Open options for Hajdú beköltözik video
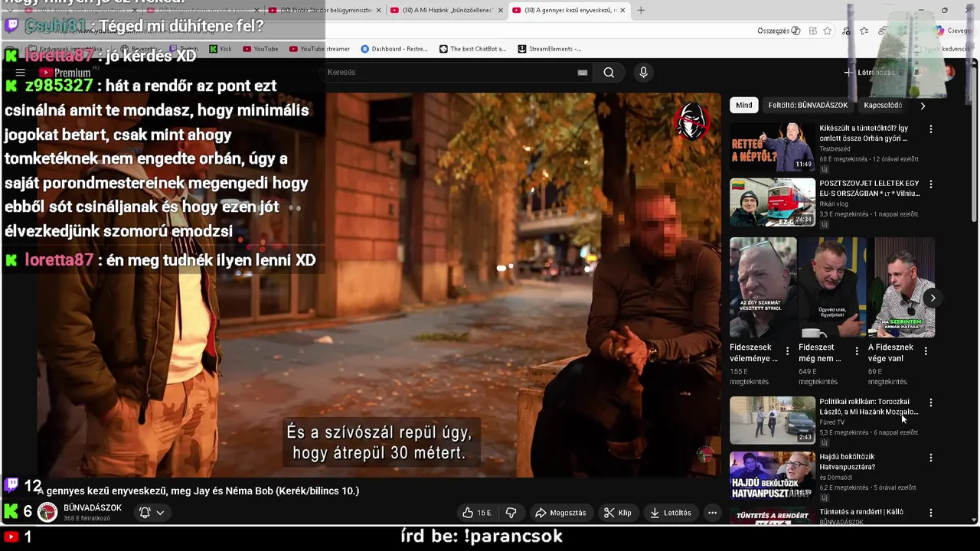This screenshot has height=551, width=980. click(931, 458)
